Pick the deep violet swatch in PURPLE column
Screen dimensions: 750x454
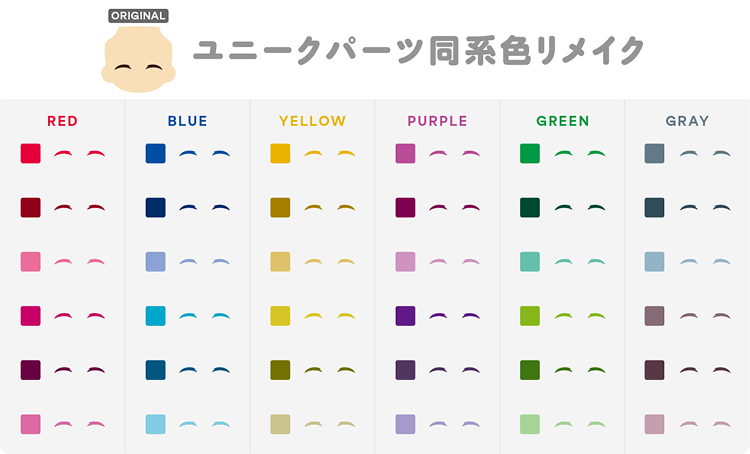pyautogui.click(x=405, y=316)
